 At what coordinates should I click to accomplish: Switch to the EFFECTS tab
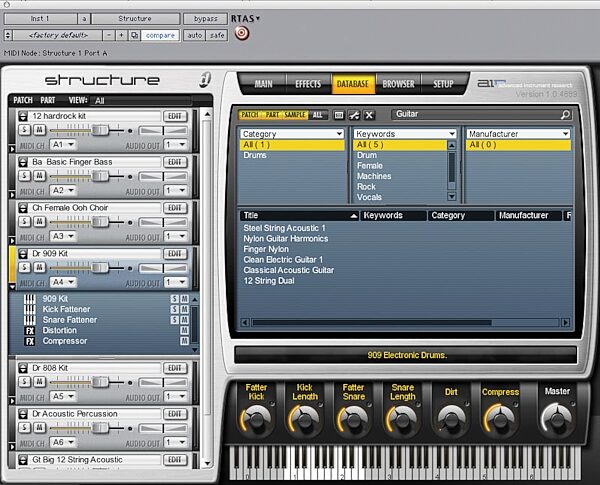[x=308, y=84]
